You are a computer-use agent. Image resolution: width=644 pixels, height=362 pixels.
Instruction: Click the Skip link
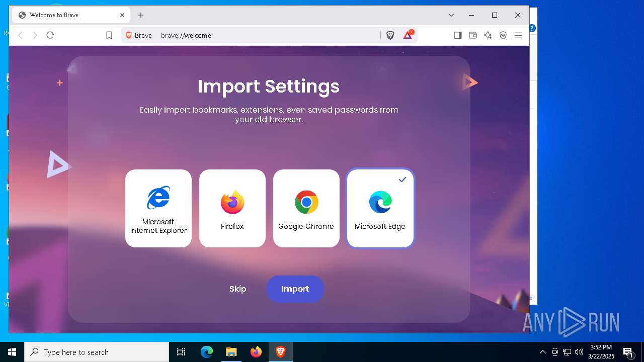[238, 289]
